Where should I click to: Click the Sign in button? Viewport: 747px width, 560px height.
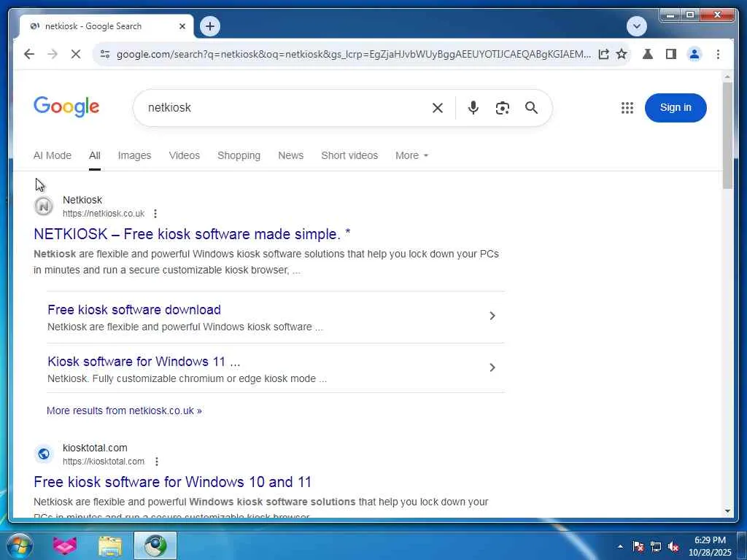[675, 108]
